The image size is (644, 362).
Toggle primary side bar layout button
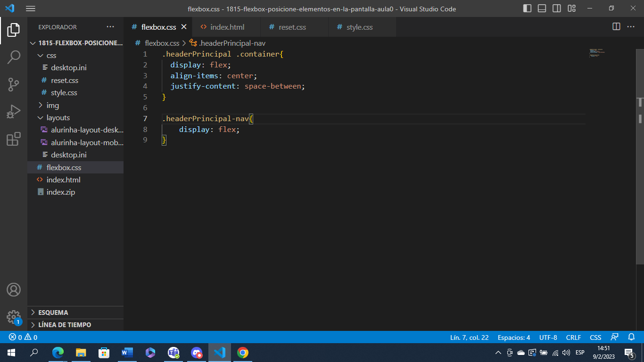(x=528, y=8)
